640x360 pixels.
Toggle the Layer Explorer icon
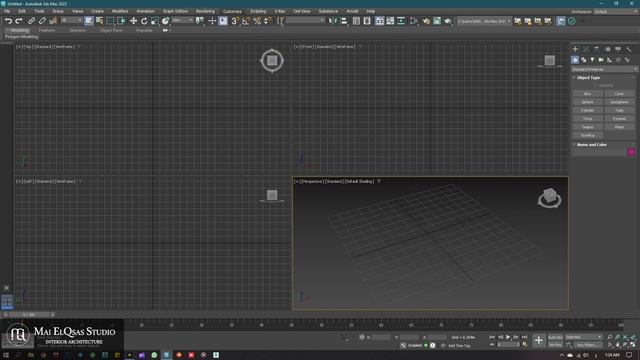367,21
